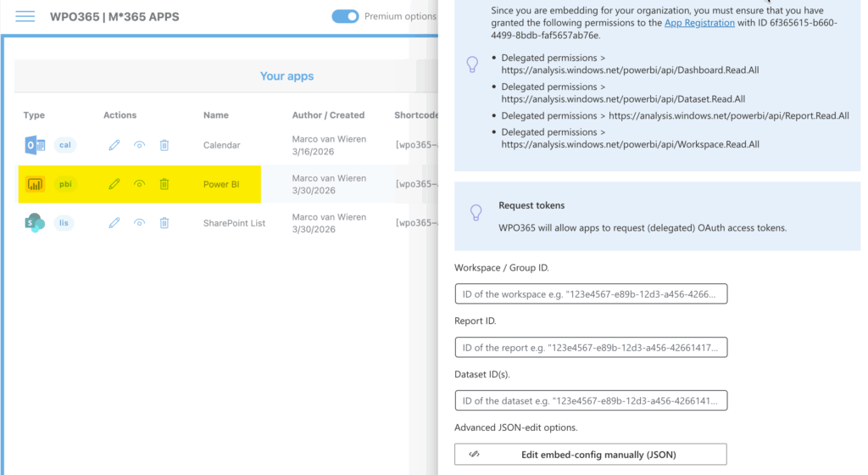Click the SharePoint List app type icon
This screenshot has width=868, height=475.
point(35,222)
